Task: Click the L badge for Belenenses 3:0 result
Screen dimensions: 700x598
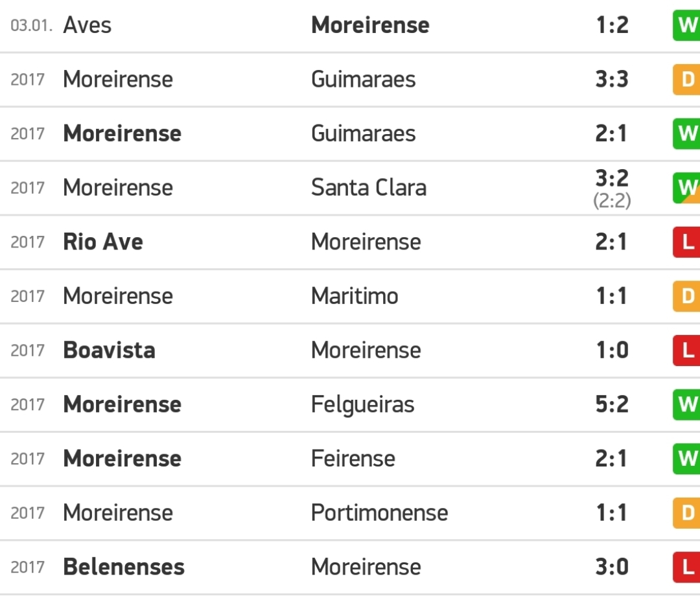Action: pyautogui.click(x=686, y=567)
